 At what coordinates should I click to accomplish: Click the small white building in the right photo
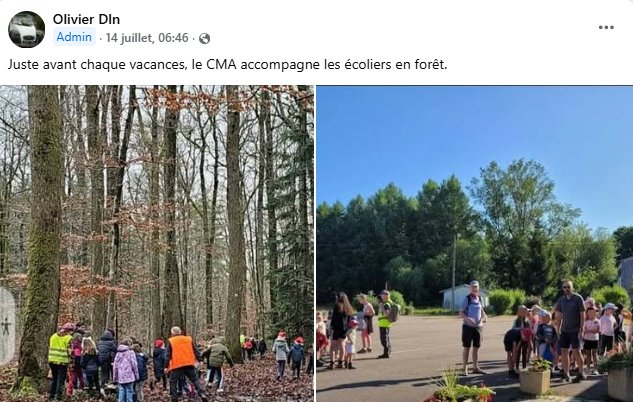(x=463, y=297)
